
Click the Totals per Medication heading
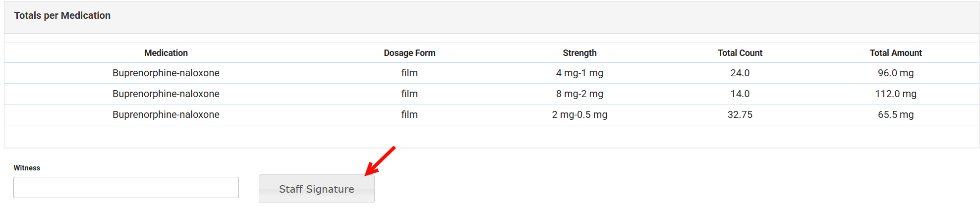coord(62,15)
